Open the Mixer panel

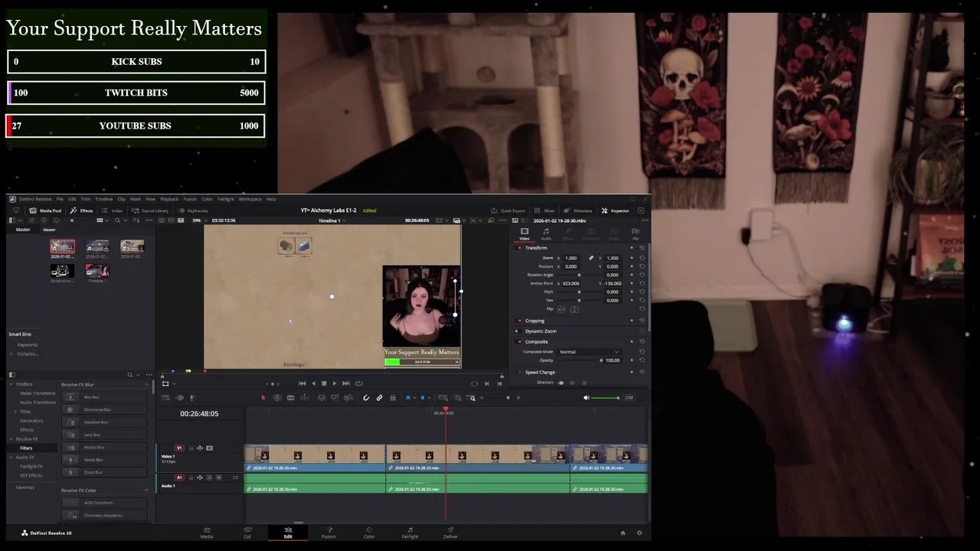[x=545, y=210]
